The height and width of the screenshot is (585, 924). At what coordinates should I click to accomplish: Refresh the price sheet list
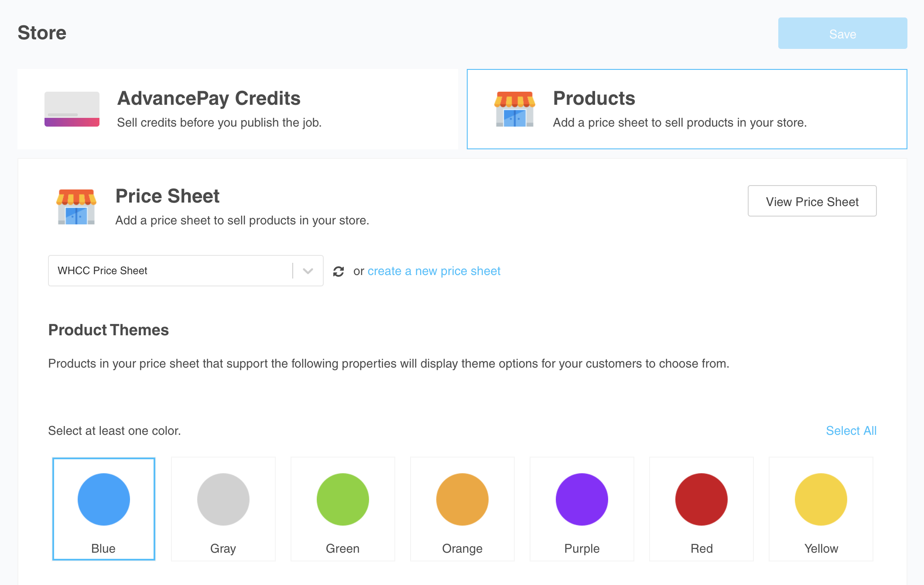tap(339, 271)
